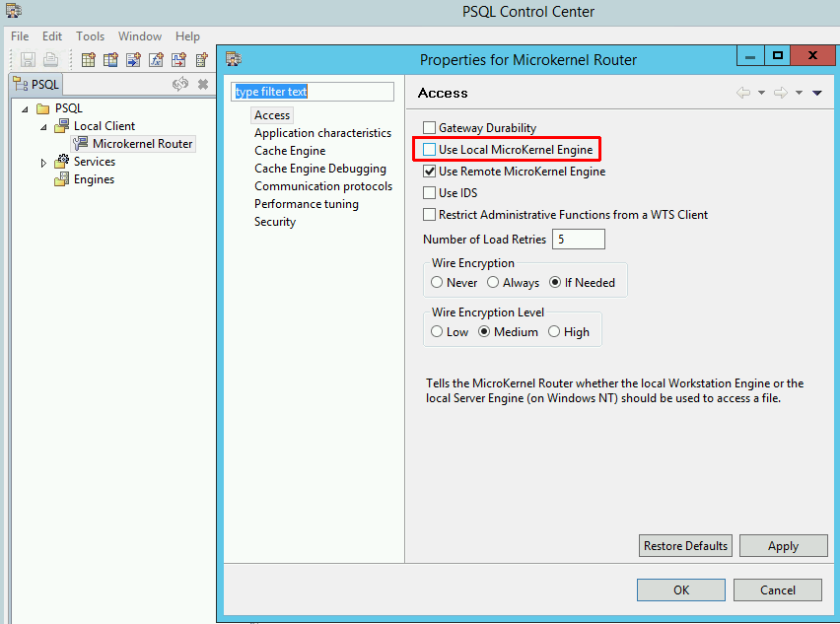840x624 pixels.
Task: Enable the Use IDS checkbox
Action: tap(429, 193)
